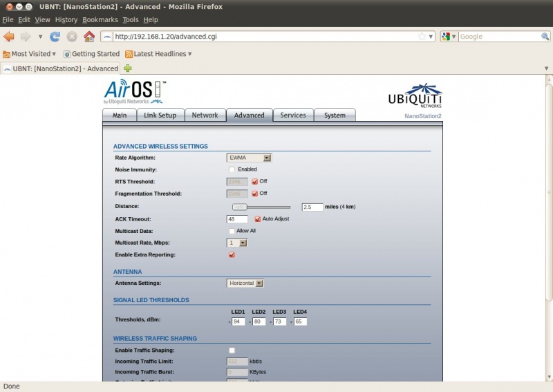Click the Getting Started bookmark
The height and width of the screenshot is (392, 553).
[91, 54]
